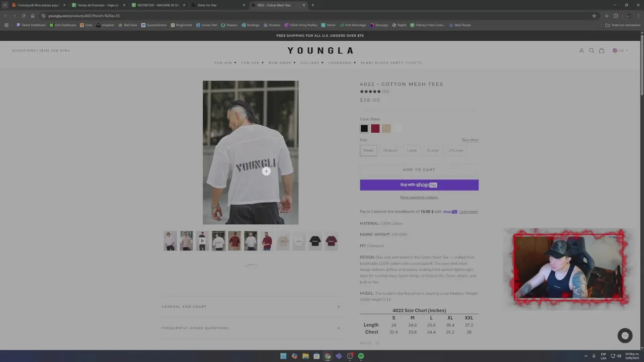The height and width of the screenshot is (362, 644).
Task: Choose size XXLarge
Action: click(x=456, y=150)
